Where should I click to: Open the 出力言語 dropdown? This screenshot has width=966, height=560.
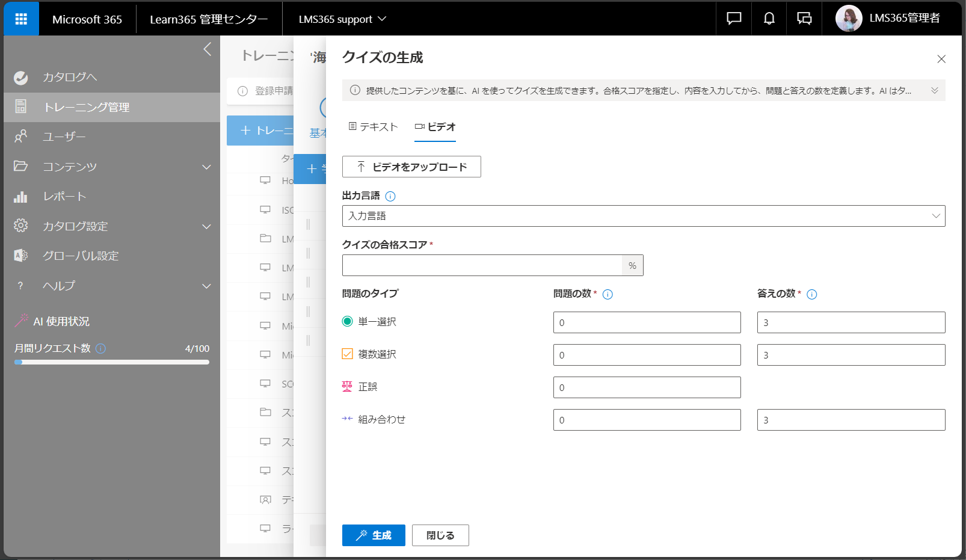coord(644,216)
